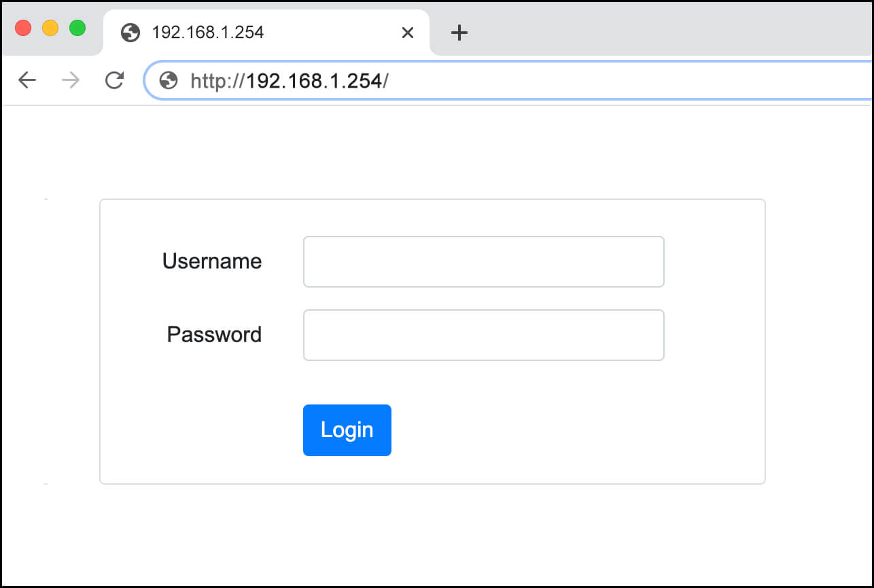Click the X on the 192.168.1.254 tab
The width and height of the screenshot is (874, 588).
[x=407, y=32]
